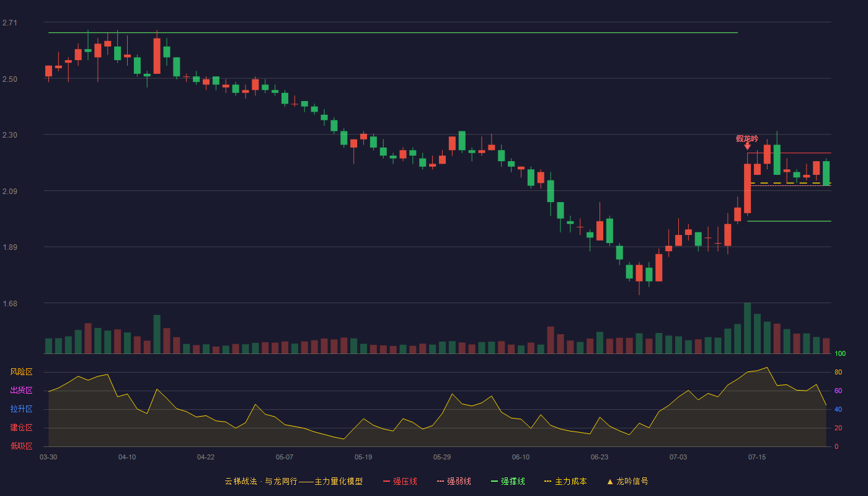
Task: Click the 06-23 date label
Action: point(600,457)
